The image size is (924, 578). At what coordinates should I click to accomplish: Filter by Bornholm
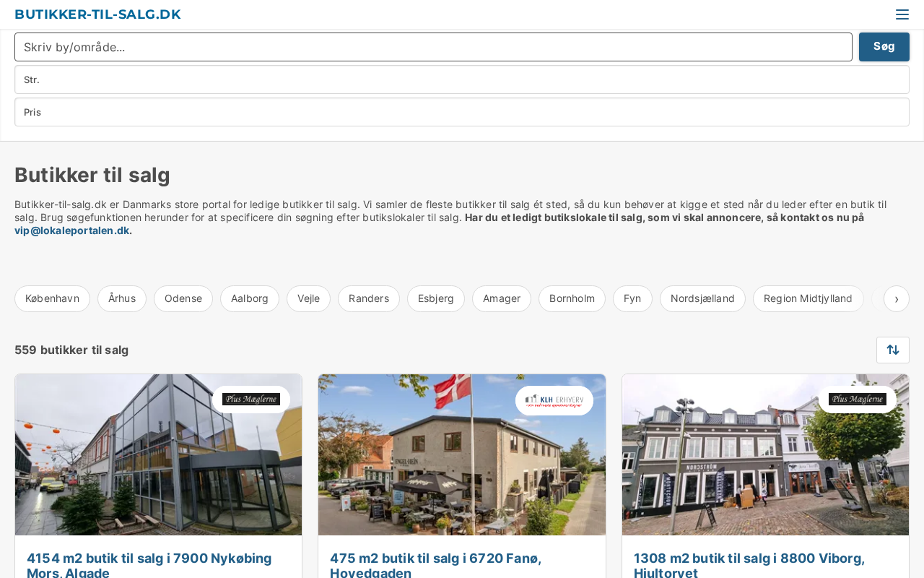tap(572, 298)
